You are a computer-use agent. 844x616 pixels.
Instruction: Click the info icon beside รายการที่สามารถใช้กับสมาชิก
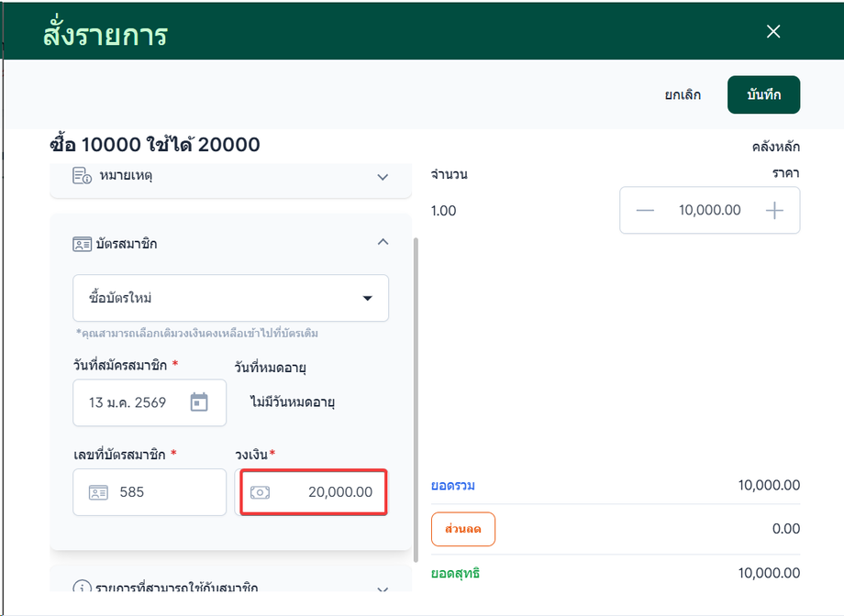[x=82, y=587]
